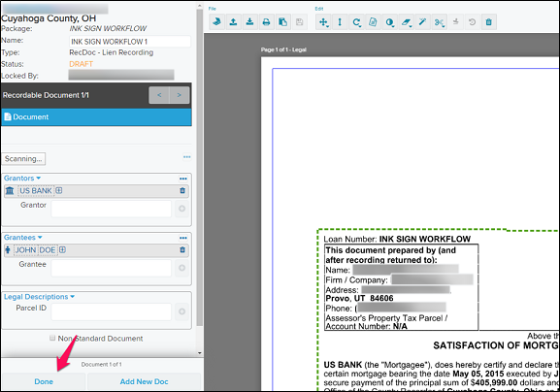This screenshot has width=560, height=392.
Task: Click the JOHN name field in grantees
Action: coord(25,250)
